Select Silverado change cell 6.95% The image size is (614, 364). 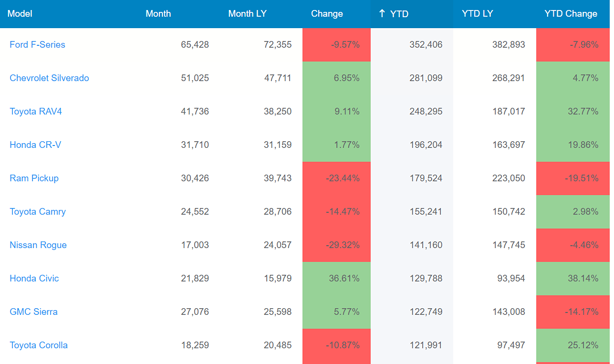coord(336,78)
